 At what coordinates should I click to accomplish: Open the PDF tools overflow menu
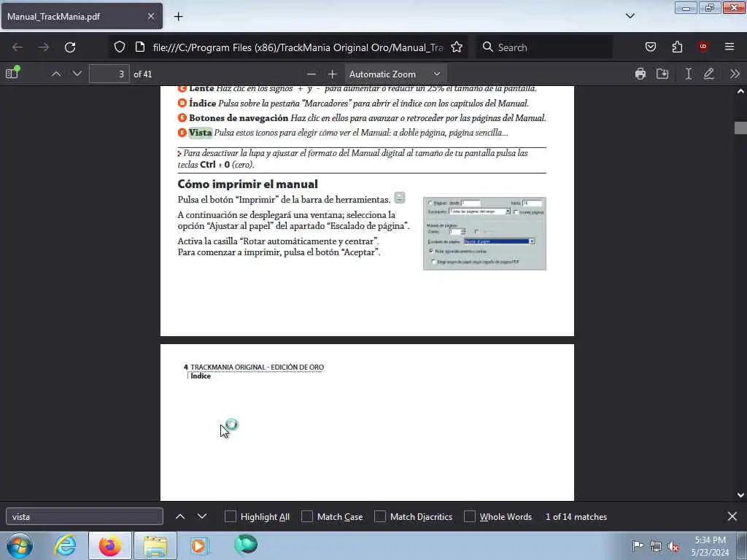click(735, 74)
